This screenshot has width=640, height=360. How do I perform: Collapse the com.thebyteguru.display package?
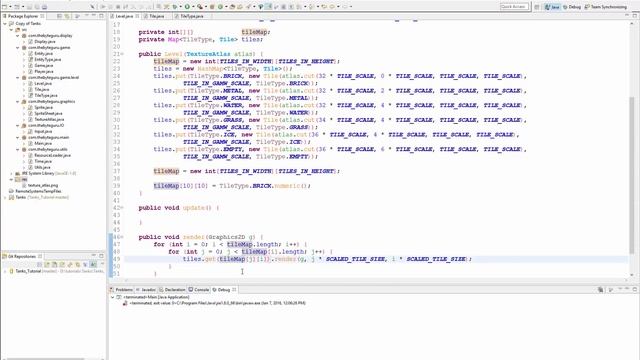click(x=18, y=36)
